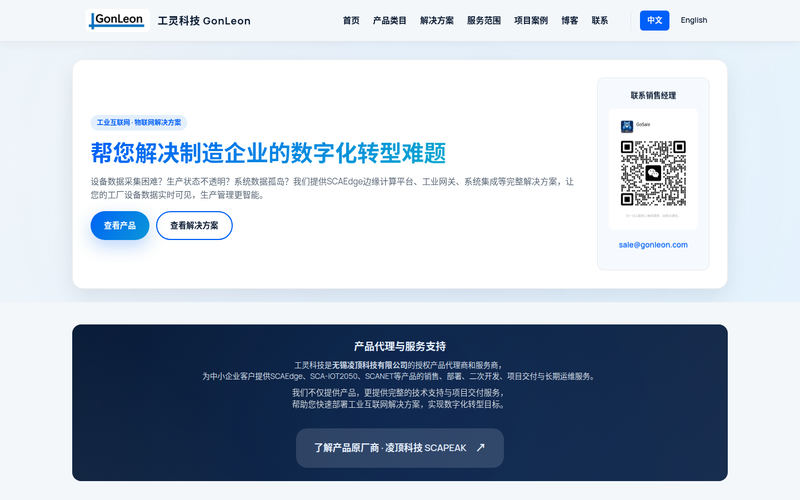The width and height of the screenshot is (800, 500).
Task: Click the 产品代理与服务支持 heading
Action: pyautogui.click(x=400, y=346)
